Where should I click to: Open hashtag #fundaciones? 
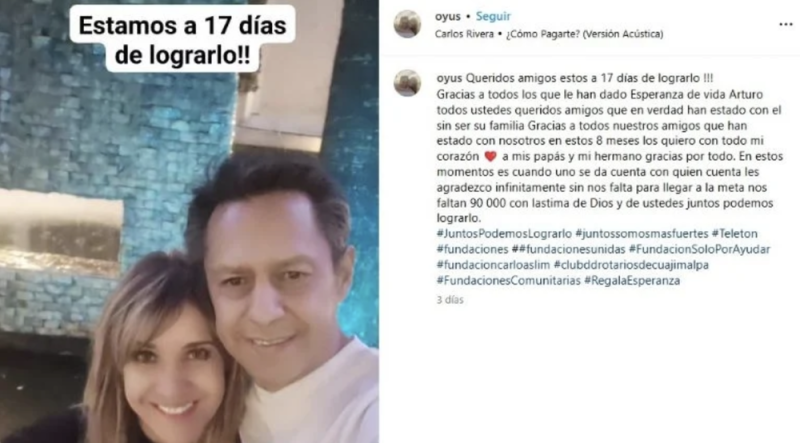[472, 250]
